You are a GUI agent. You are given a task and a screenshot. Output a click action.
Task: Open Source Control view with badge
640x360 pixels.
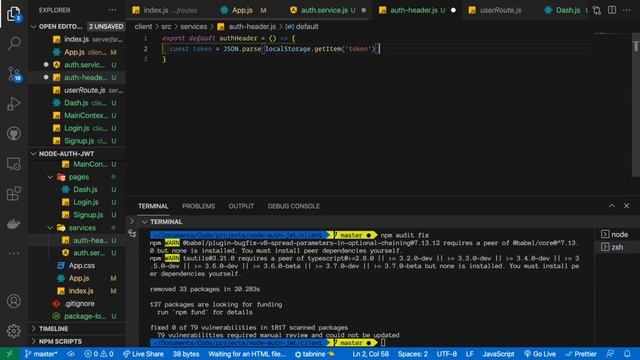tap(14, 74)
